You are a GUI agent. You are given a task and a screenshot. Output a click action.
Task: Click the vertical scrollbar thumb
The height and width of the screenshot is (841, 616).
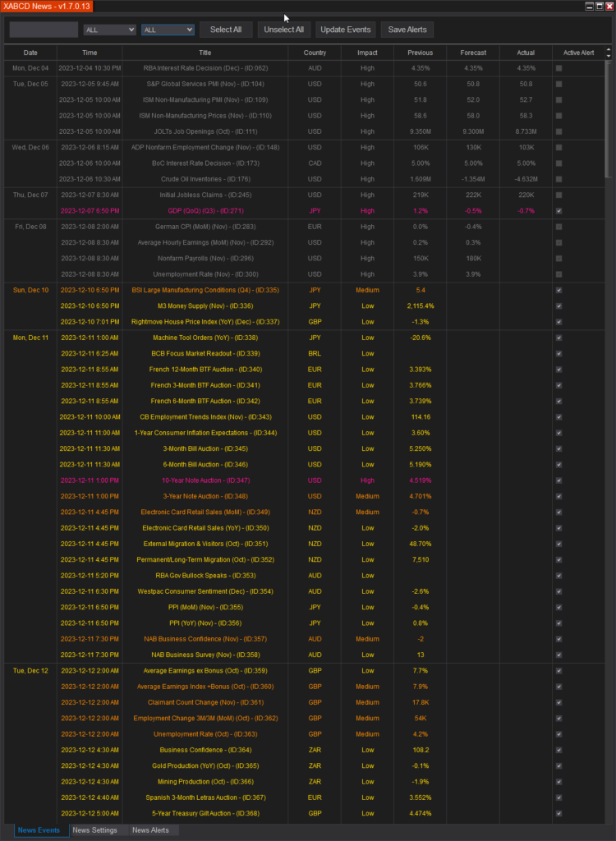608,119
